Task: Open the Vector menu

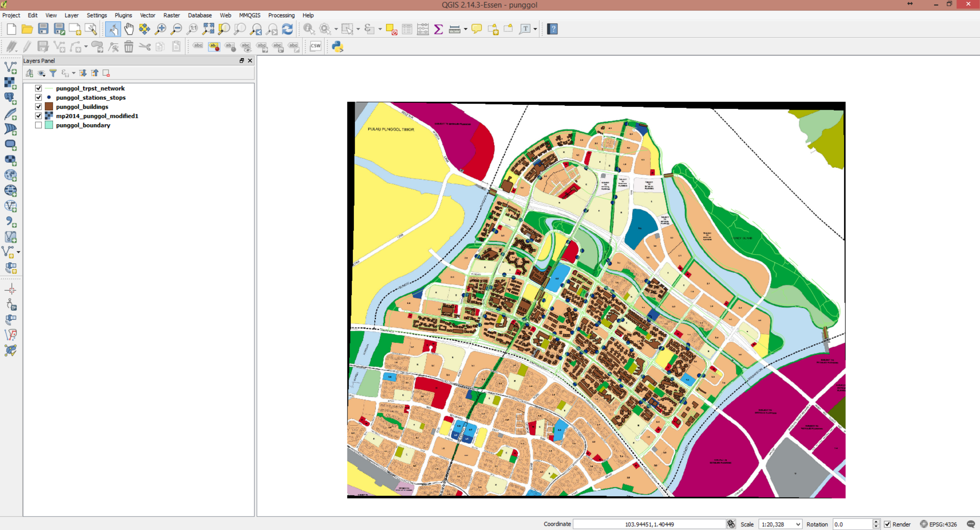Action: [x=147, y=15]
